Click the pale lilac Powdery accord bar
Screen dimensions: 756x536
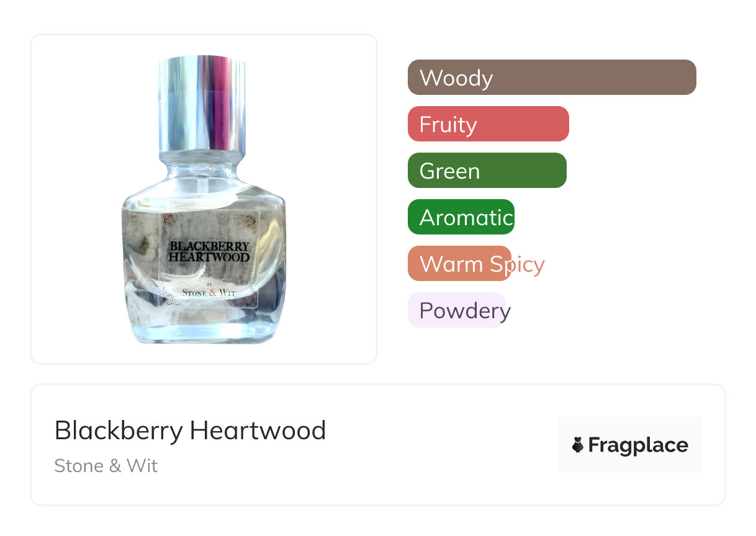pos(457,310)
